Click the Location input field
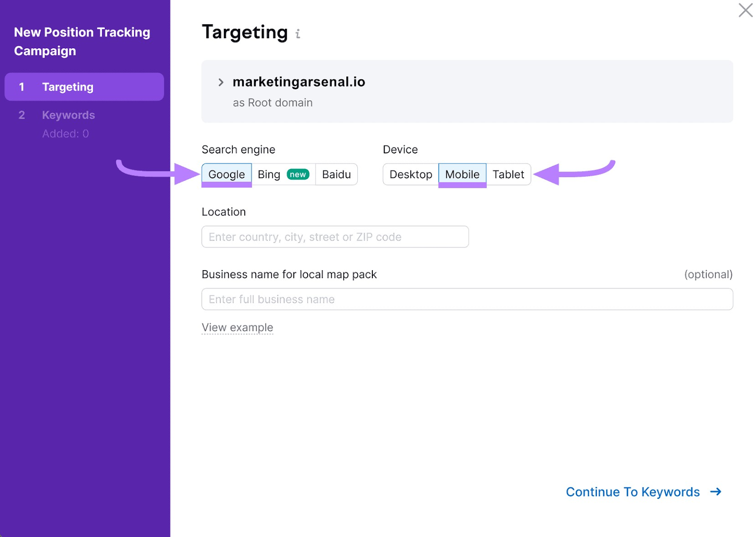 pyautogui.click(x=335, y=237)
